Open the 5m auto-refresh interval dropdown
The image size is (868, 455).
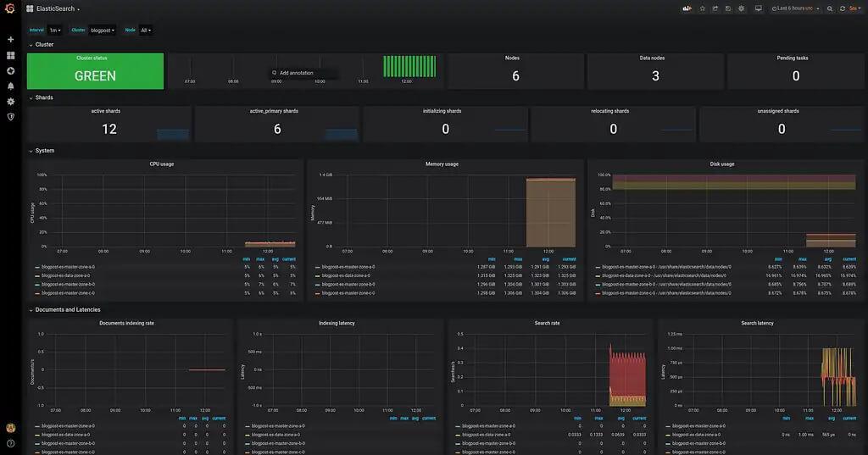coord(855,8)
